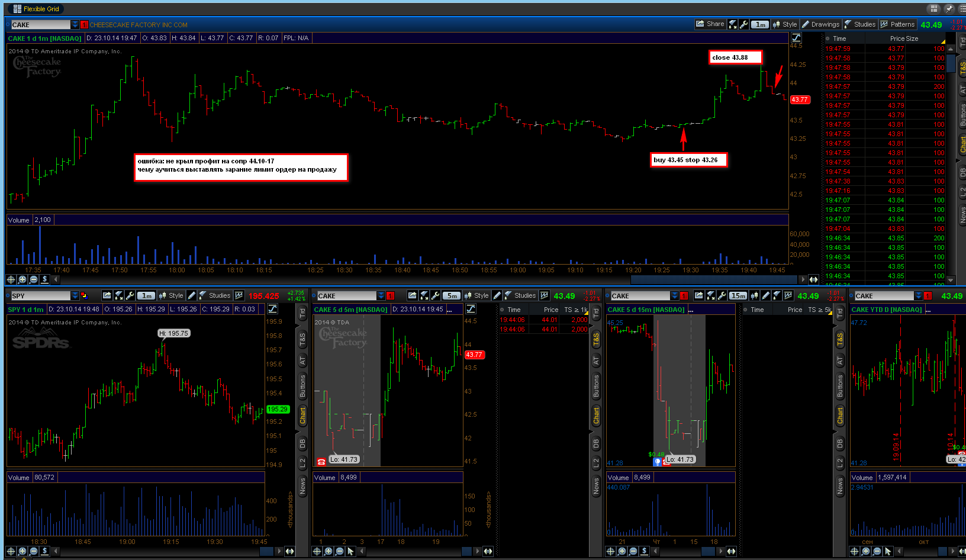This screenshot has width=966, height=560.
Task: Toggle red link icon of CAKE YTD panel
Action: 928,295
